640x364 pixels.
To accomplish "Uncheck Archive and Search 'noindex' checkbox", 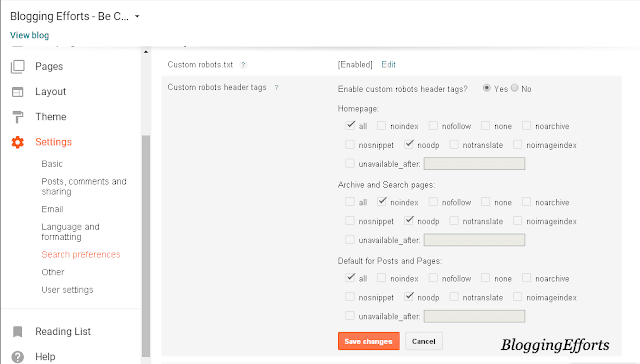I will tap(382, 201).
